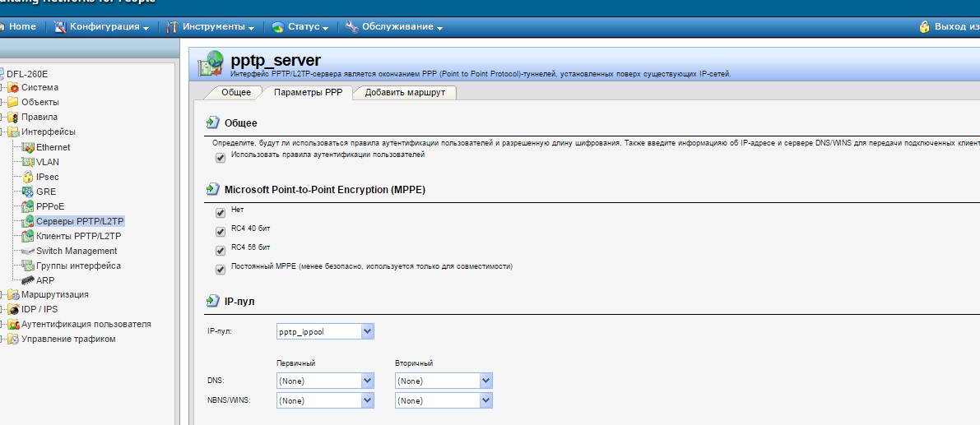Select the IPsec padlock icon
Viewport: 980px width, 425px height.
(x=29, y=177)
